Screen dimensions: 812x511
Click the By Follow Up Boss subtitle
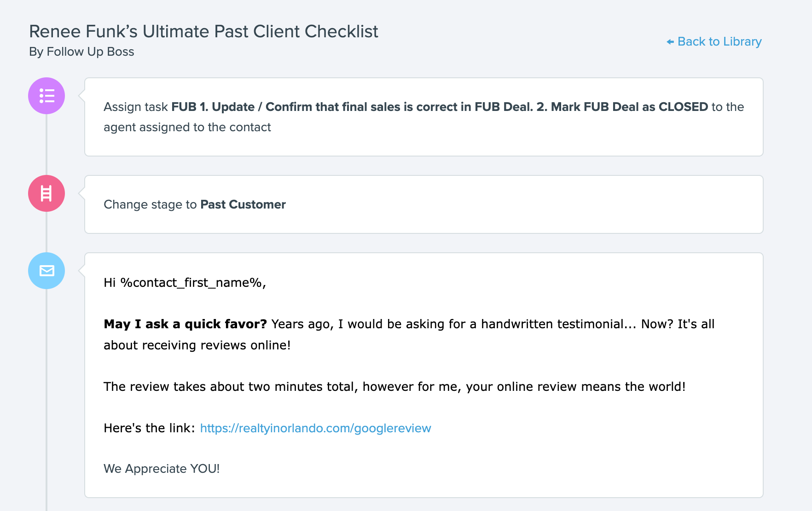tap(81, 52)
